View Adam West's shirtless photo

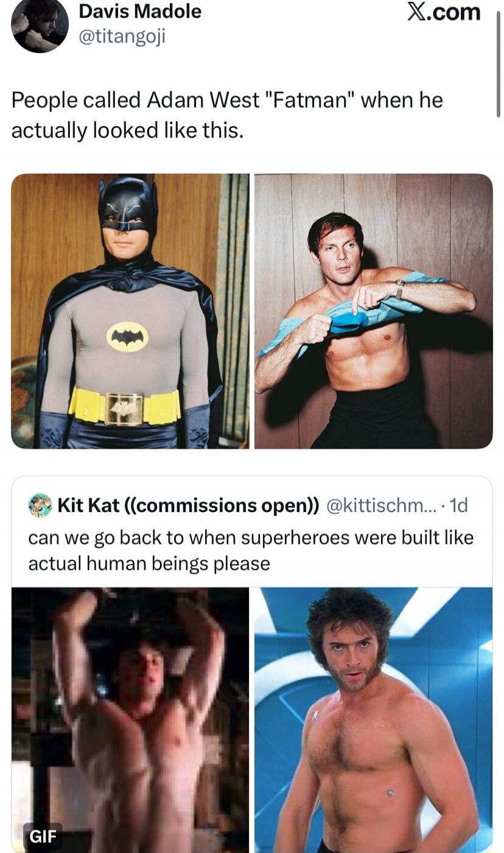point(374,311)
